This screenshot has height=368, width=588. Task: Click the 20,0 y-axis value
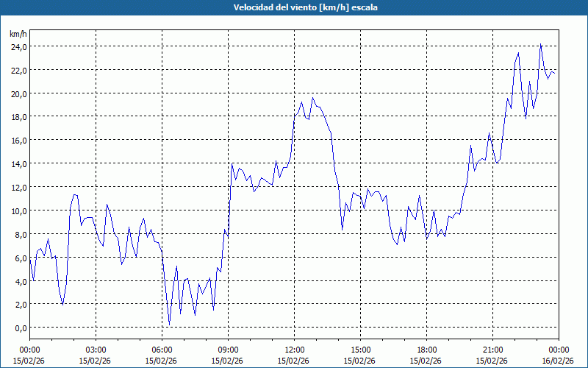click(x=19, y=94)
